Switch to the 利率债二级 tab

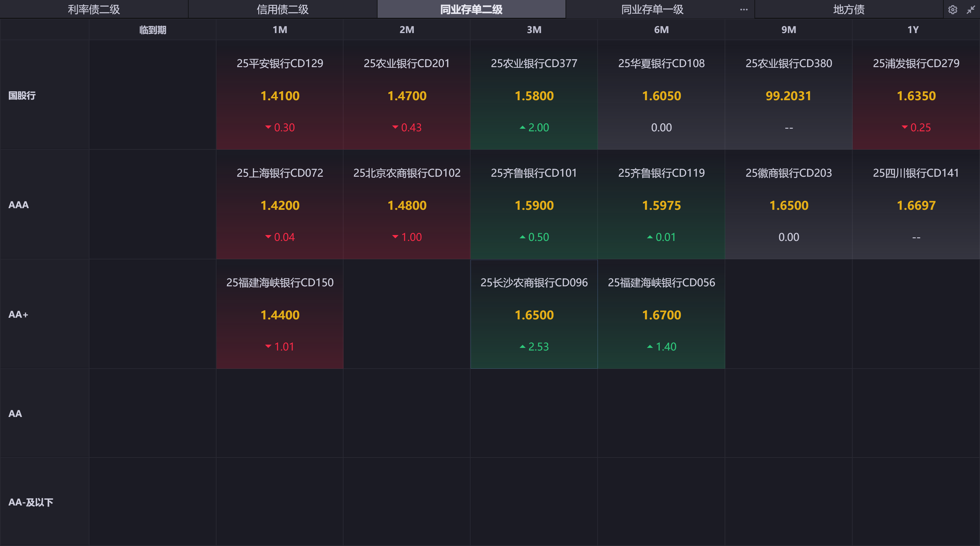click(x=94, y=9)
